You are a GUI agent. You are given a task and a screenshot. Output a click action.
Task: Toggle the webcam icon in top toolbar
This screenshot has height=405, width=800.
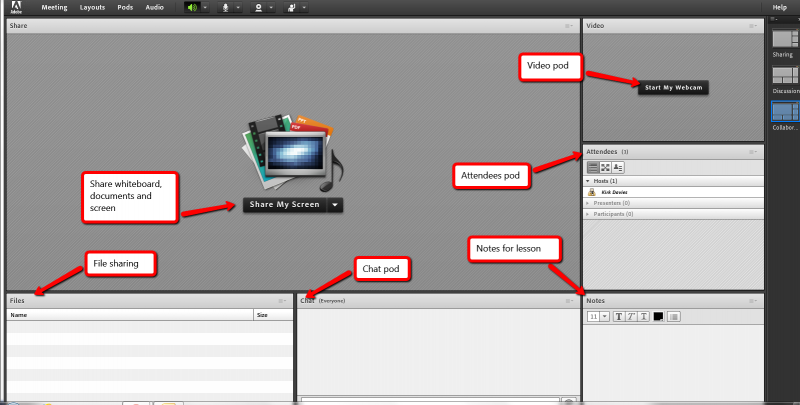pyautogui.click(x=259, y=7)
